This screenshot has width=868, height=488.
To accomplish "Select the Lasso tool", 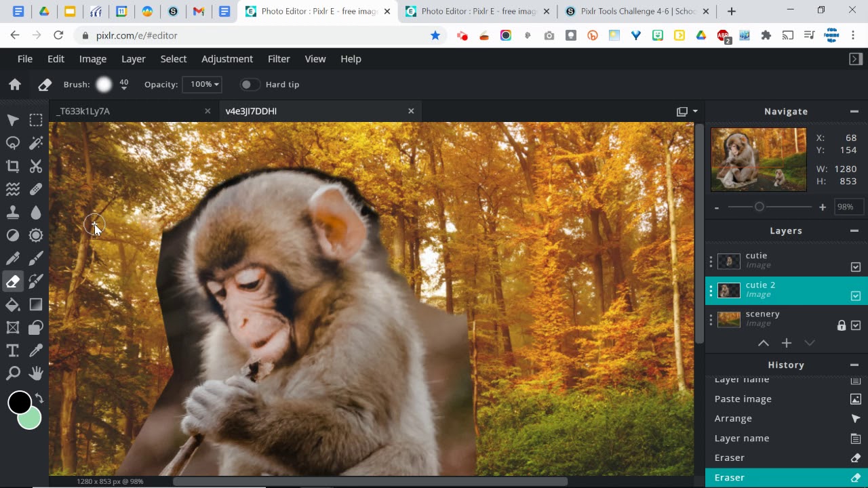I will [13, 143].
